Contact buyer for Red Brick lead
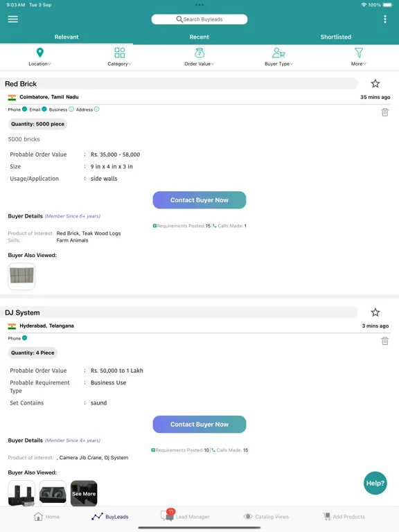Viewport: 399px width, 532px height. pos(199,199)
